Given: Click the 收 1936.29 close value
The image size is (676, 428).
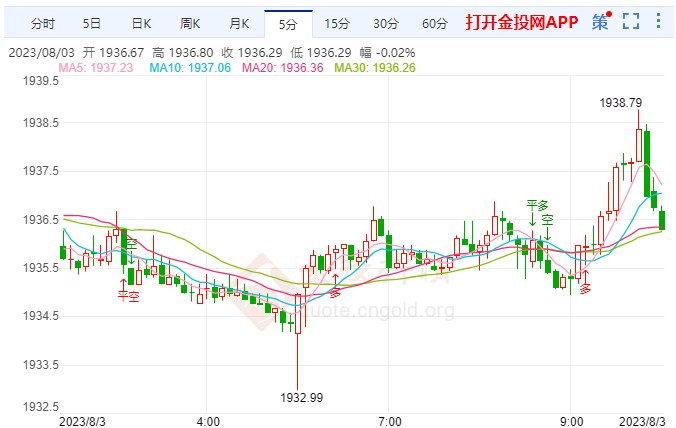Looking at the screenshot, I should coord(252,53).
